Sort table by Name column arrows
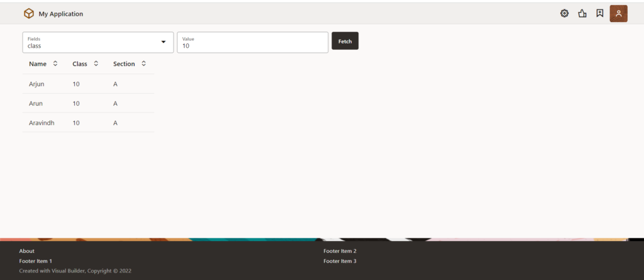The image size is (644, 280). [x=55, y=64]
